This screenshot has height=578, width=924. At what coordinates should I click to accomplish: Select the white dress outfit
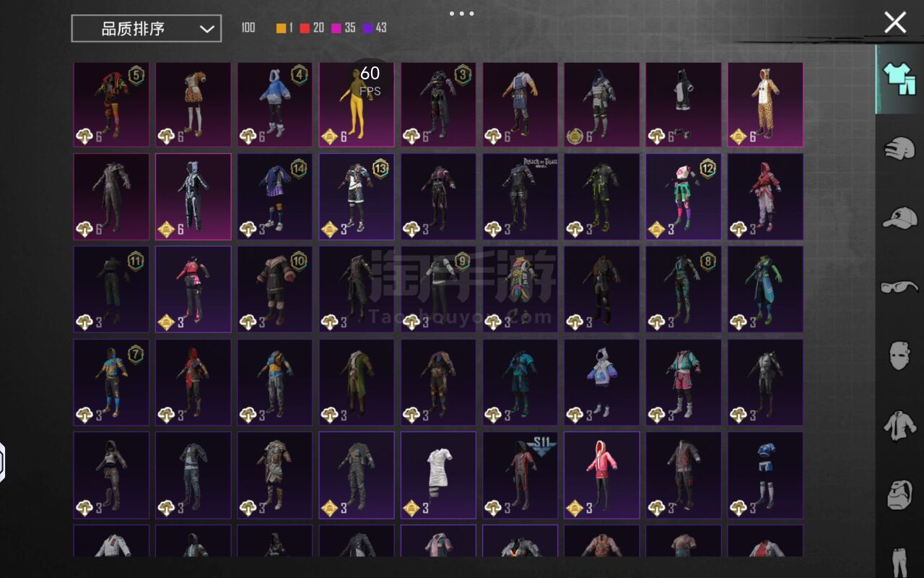coord(438,475)
